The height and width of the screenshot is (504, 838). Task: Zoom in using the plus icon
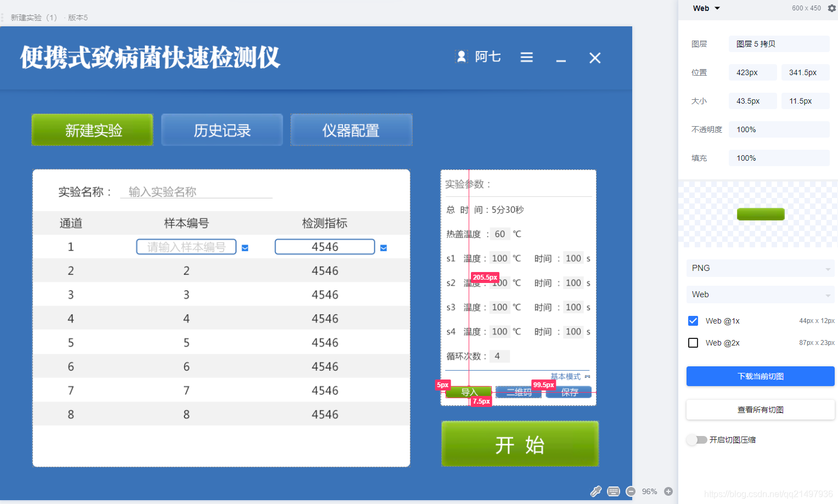tap(668, 491)
